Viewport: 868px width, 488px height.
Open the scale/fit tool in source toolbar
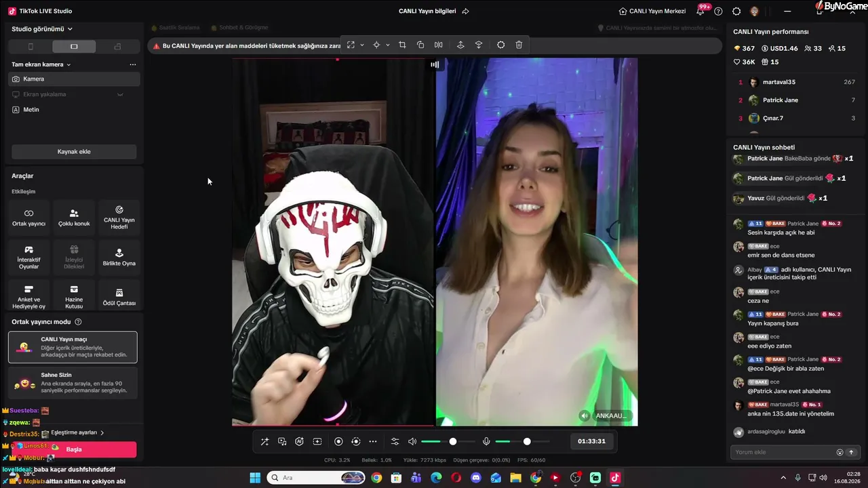point(351,45)
